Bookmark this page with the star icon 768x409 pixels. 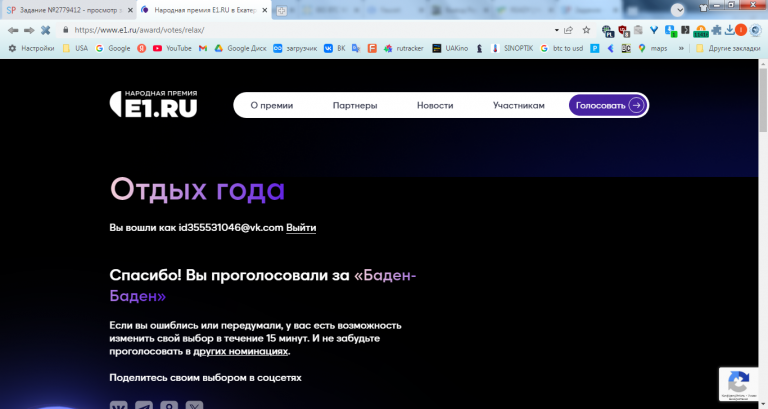pyautogui.click(x=586, y=30)
